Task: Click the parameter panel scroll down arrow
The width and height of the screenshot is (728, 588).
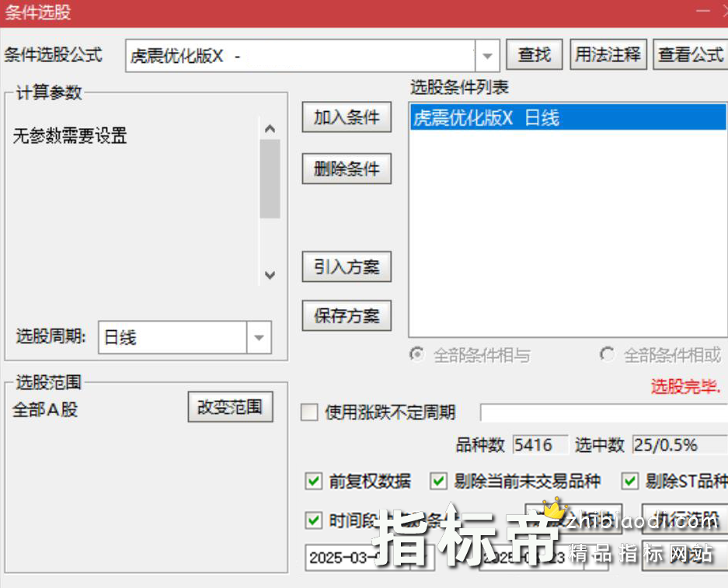Action: [270, 275]
